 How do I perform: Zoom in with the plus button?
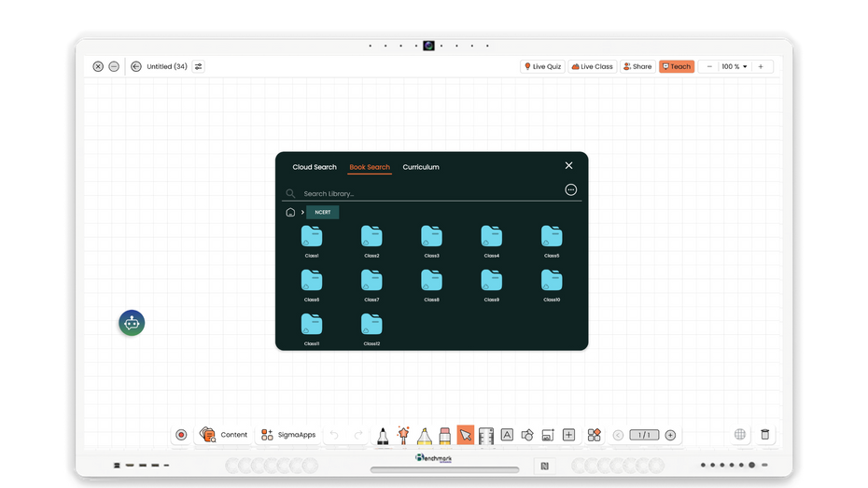[761, 66]
